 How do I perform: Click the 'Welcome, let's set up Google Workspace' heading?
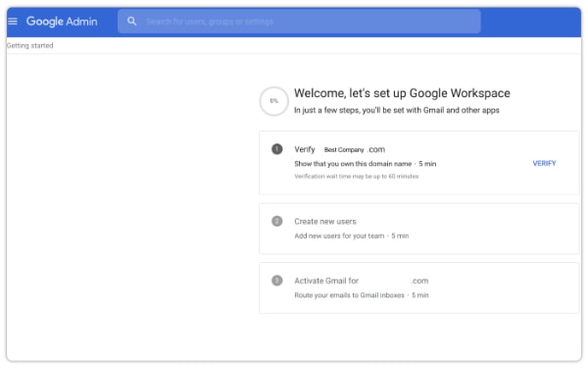click(402, 93)
